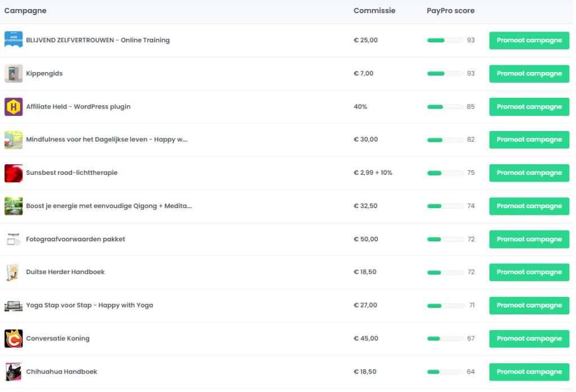The height and width of the screenshot is (392, 576).
Task: Promote the Conversatie Koning campaign
Action: coord(529,339)
